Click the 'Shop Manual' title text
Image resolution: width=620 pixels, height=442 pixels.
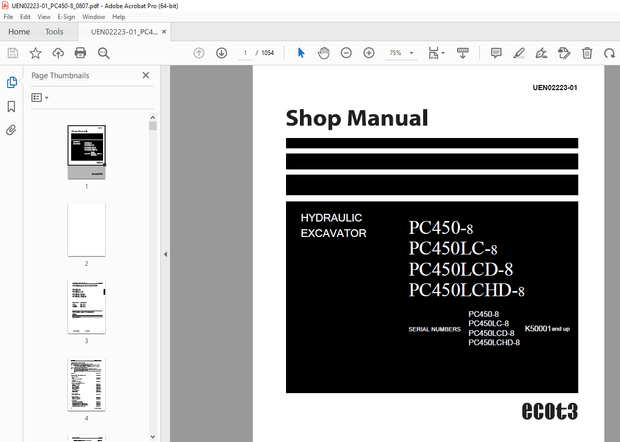(x=357, y=119)
